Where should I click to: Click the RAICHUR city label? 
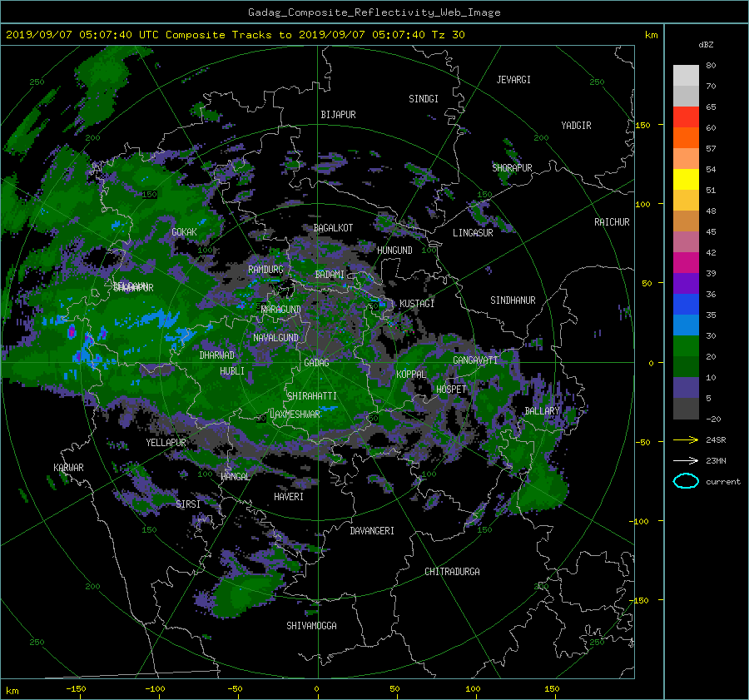[x=612, y=222]
